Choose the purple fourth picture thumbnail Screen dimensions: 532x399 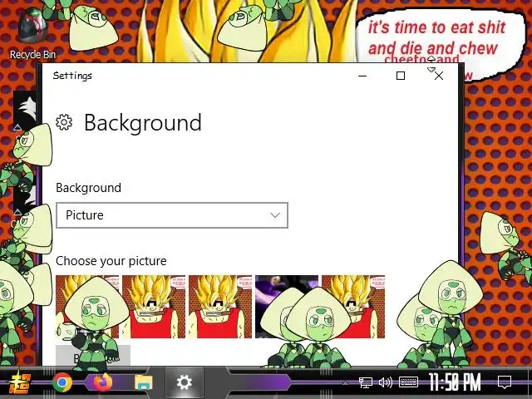pos(287,307)
